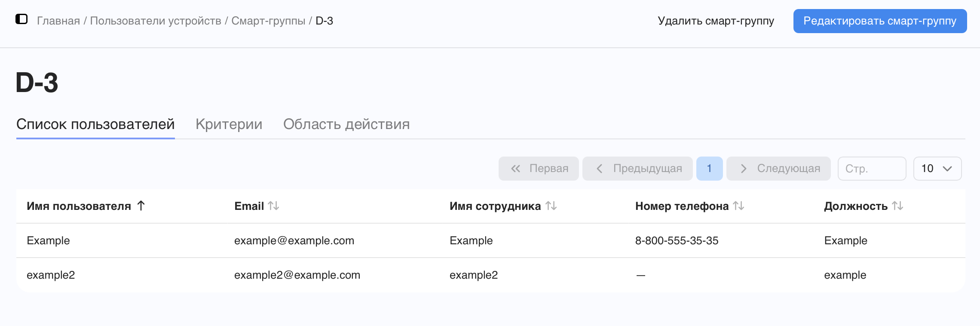Select the Список пользователей tab

point(95,124)
